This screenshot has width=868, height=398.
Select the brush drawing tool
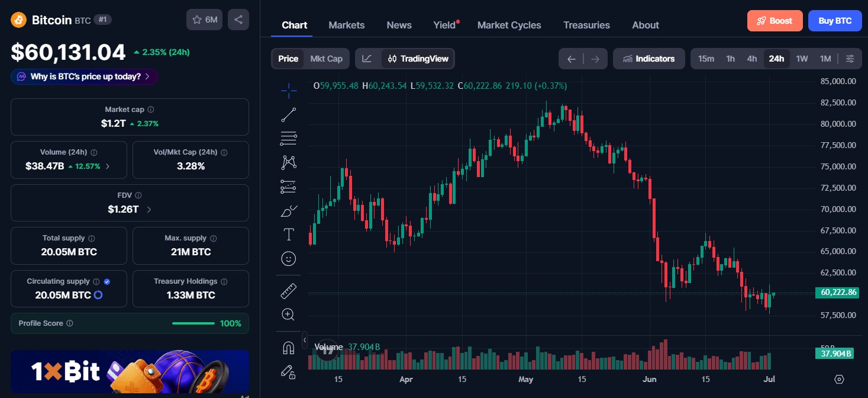(x=289, y=211)
